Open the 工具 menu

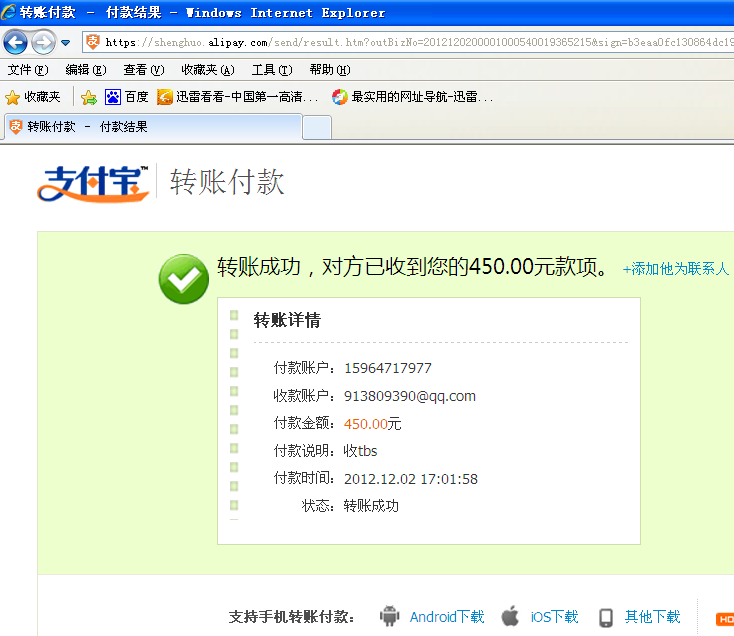[x=271, y=70]
